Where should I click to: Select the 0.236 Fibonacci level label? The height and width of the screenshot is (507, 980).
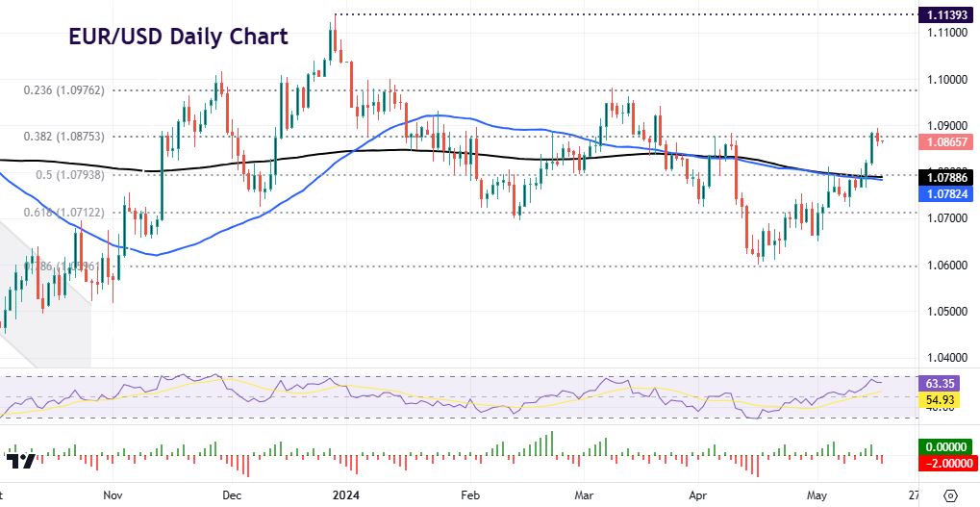pos(63,89)
